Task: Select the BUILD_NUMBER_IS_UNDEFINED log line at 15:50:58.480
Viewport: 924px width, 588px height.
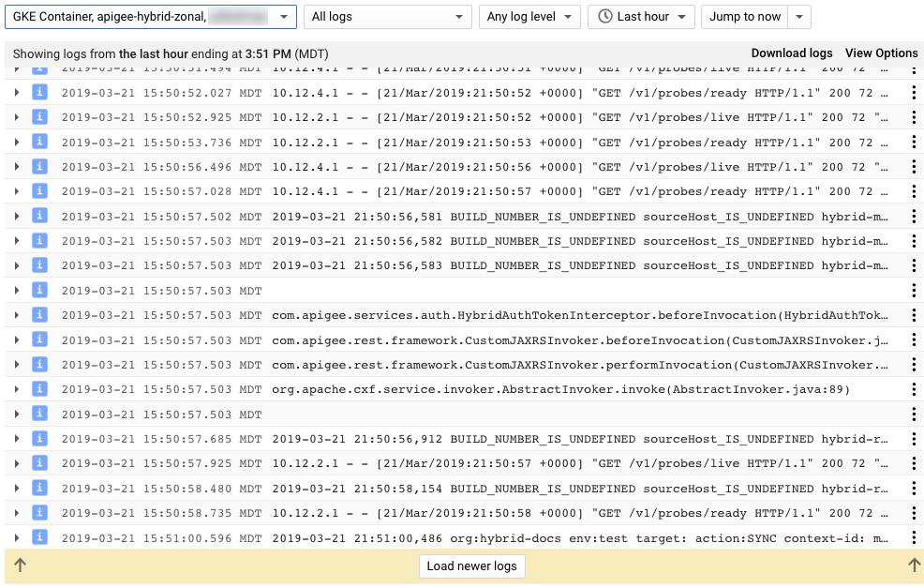Action: [x=469, y=488]
